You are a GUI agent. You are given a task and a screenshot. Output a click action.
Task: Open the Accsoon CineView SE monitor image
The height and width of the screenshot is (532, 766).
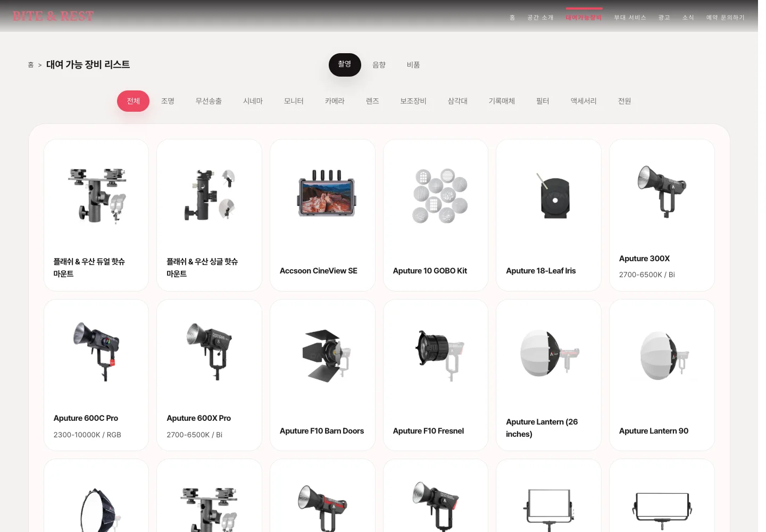pos(327,194)
